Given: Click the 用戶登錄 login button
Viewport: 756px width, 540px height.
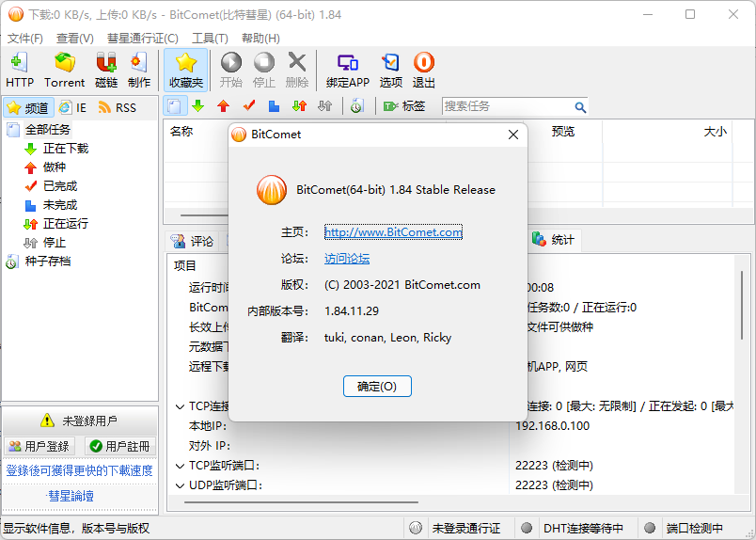Looking at the screenshot, I should (39, 446).
